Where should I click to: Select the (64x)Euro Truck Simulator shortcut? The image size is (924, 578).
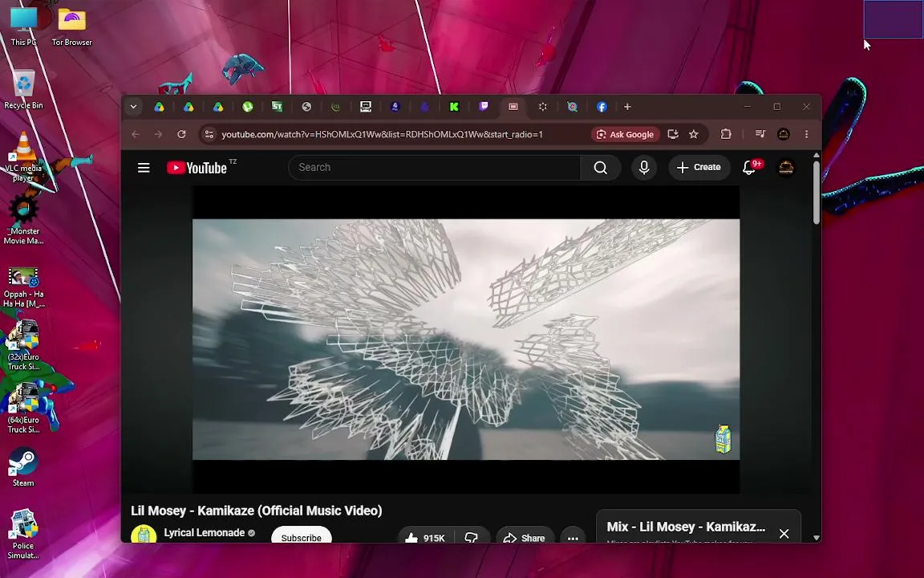click(x=23, y=409)
